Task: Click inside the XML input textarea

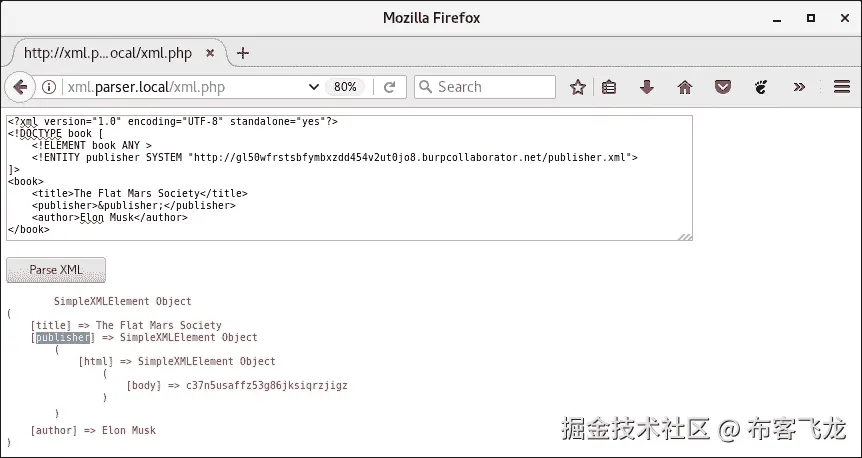Action: (x=348, y=200)
